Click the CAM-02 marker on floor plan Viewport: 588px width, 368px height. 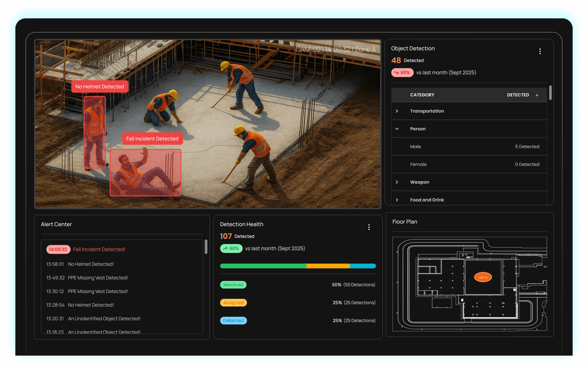[483, 277]
